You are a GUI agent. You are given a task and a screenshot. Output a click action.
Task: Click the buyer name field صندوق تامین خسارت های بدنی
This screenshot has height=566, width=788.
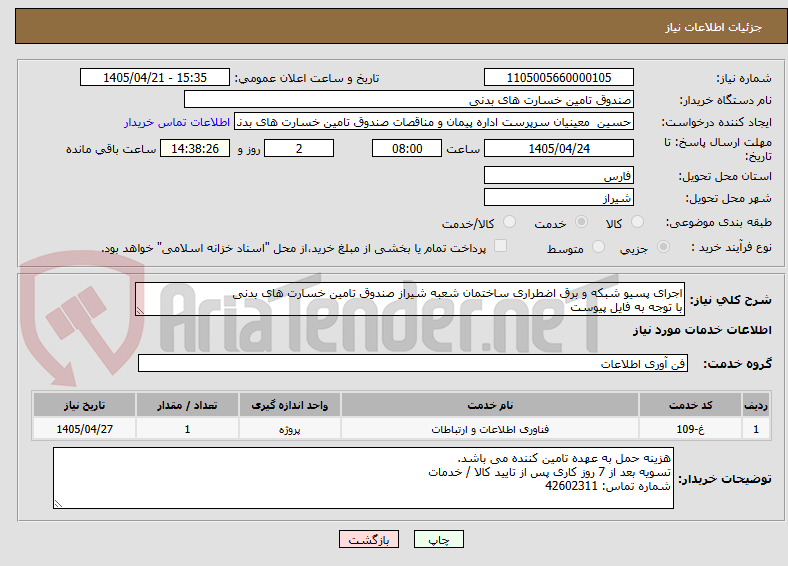[409, 100]
